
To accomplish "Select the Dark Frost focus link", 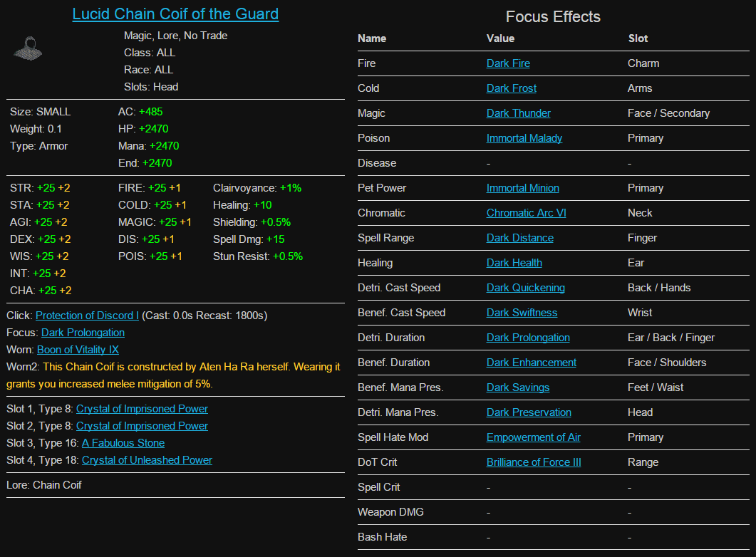I will click(x=512, y=88).
